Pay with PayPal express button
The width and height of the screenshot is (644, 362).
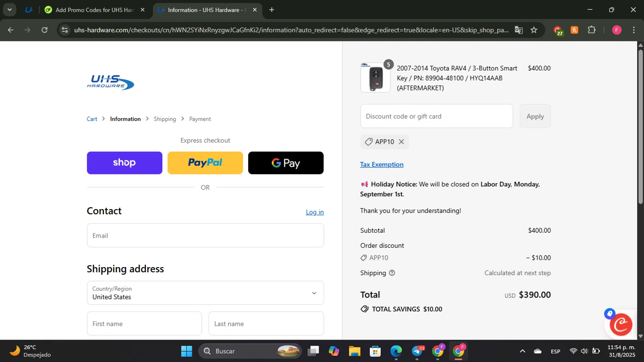(x=205, y=163)
